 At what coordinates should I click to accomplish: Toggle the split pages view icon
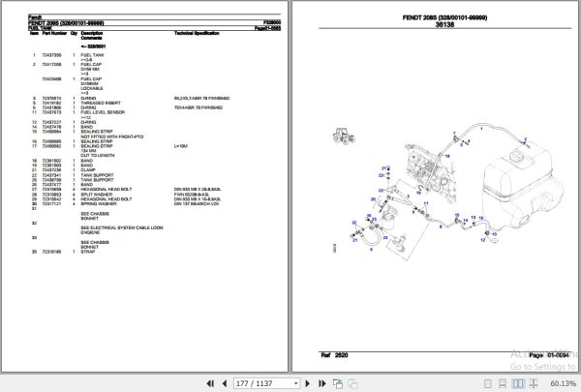tap(534, 383)
